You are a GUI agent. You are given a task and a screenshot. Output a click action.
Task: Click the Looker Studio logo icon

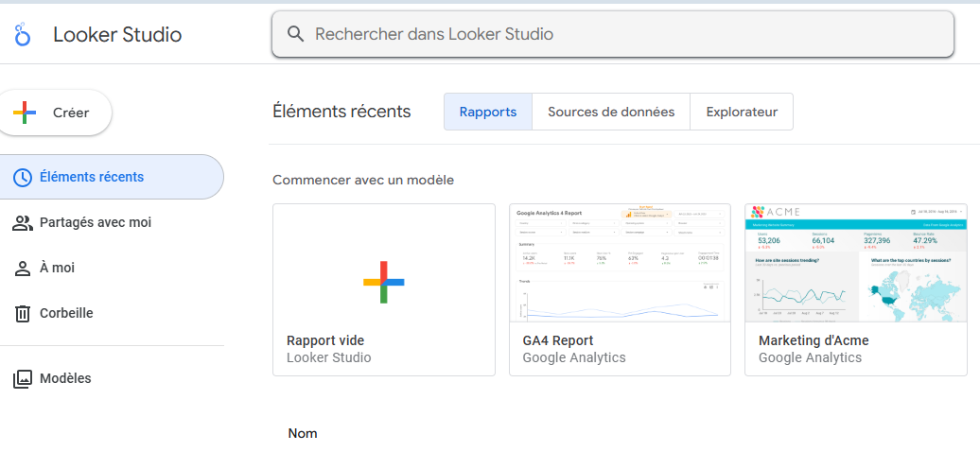(23, 34)
